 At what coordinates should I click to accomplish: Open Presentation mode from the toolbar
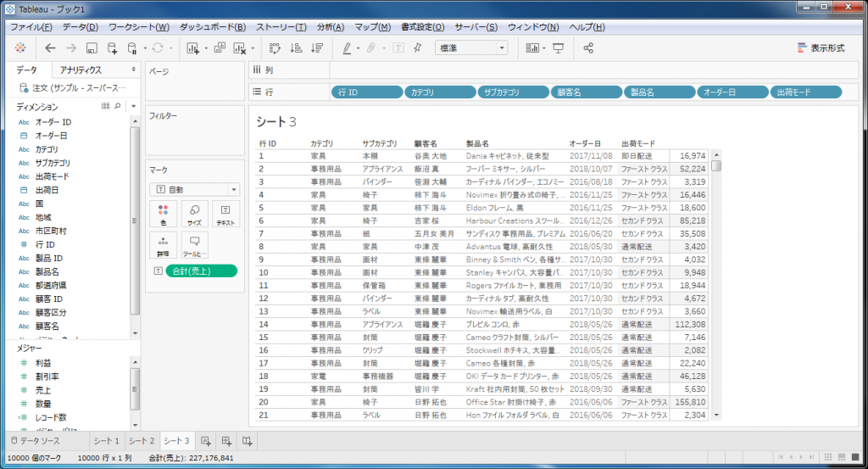[x=559, y=48]
